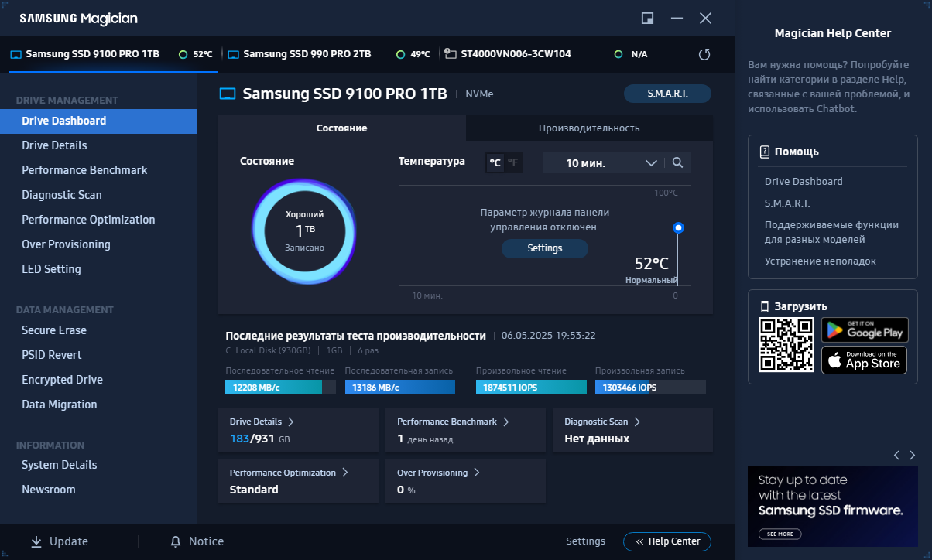The width and height of the screenshot is (932, 560).
Task: Click SEE MORE on firmware banner
Action: pyautogui.click(x=780, y=534)
